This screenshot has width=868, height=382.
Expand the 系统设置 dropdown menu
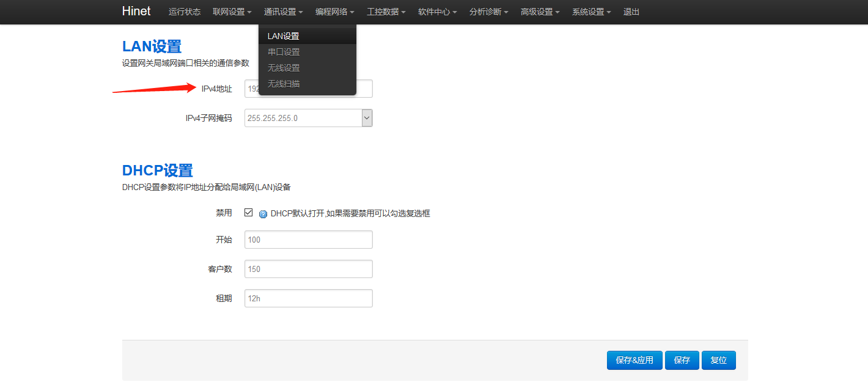click(590, 12)
